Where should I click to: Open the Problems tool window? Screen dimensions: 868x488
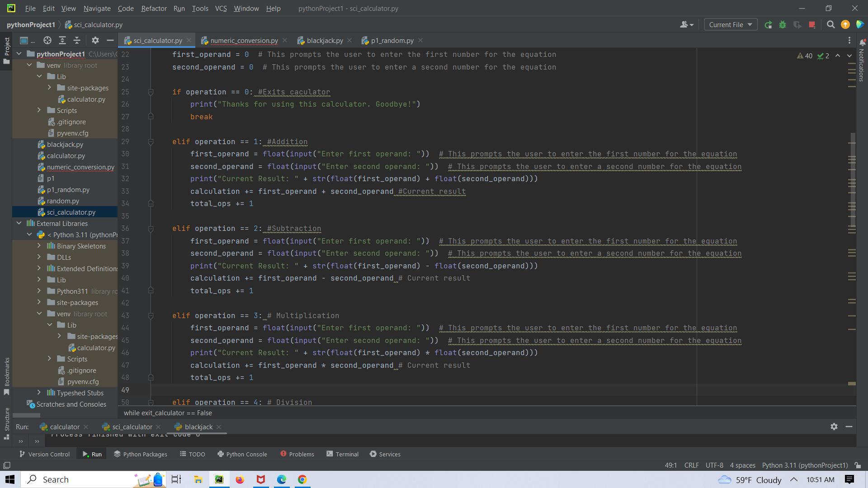click(297, 454)
